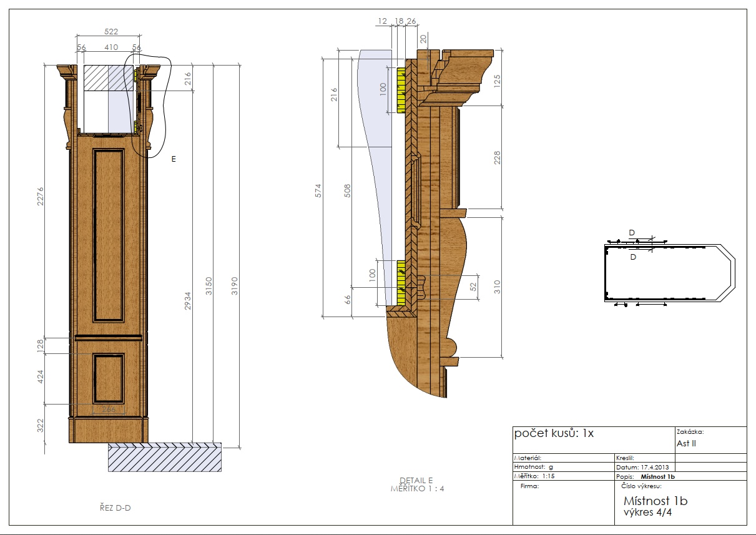The height and width of the screenshot is (535, 756).
Task: Select the 3190 overall height dimension
Action: click(x=234, y=286)
